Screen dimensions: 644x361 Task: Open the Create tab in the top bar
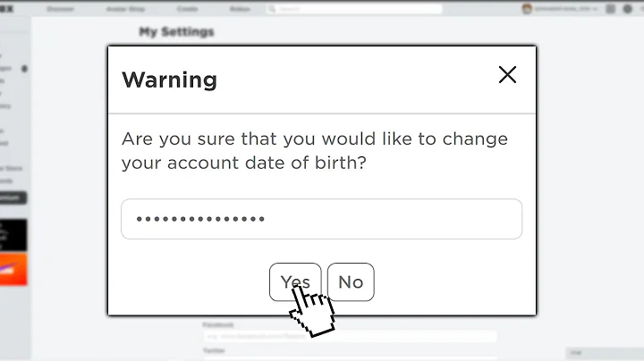[187, 8]
